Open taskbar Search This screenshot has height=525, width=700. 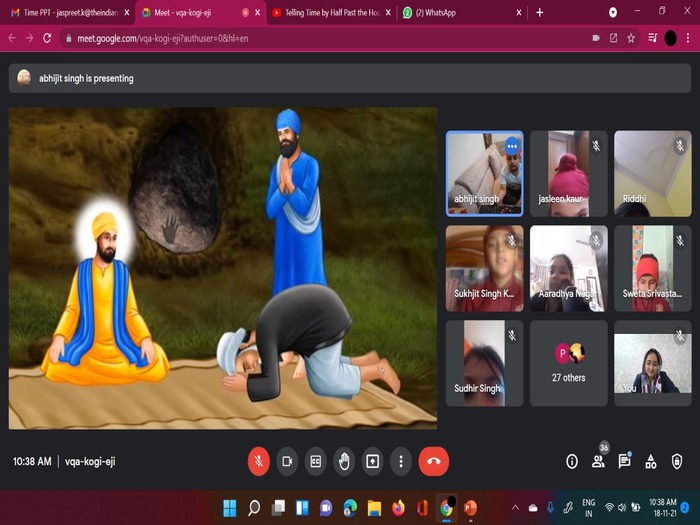pyautogui.click(x=254, y=508)
